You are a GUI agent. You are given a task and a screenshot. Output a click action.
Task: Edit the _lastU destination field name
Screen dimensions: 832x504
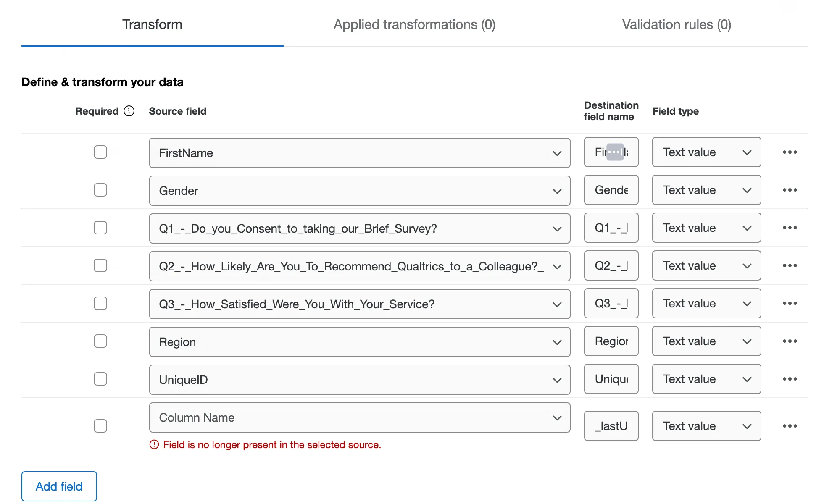tap(611, 426)
